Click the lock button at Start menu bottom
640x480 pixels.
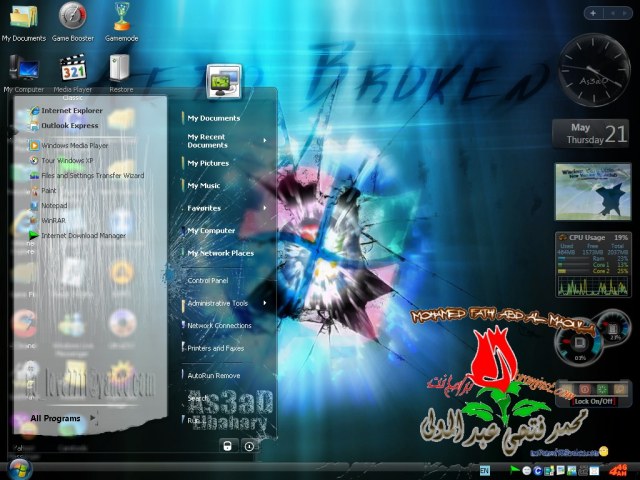(x=227, y=446)
